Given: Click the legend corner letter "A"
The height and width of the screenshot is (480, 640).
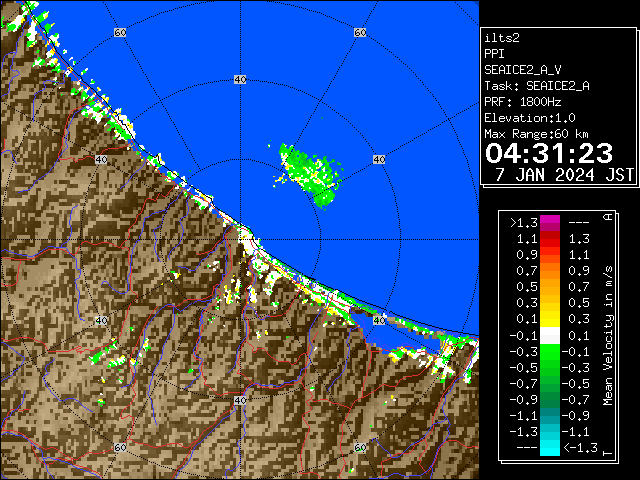Looking at the screenshot, I should coord(608,217).
